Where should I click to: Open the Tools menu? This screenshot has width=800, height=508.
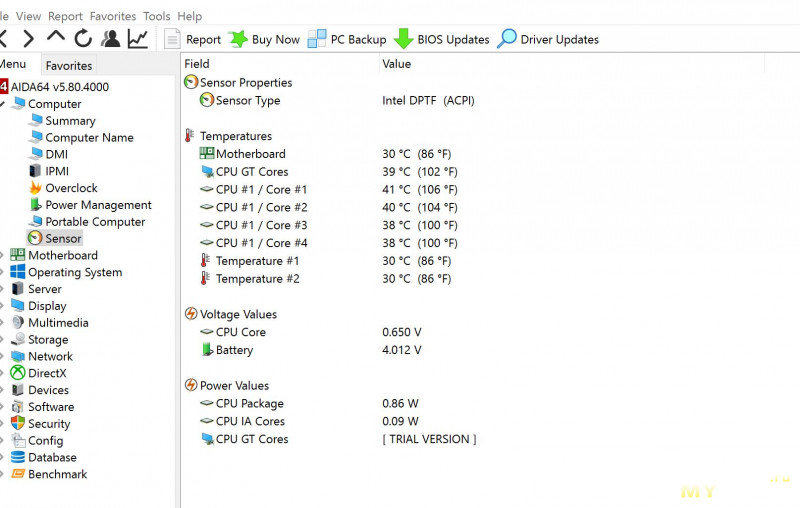click(x=157, y=16)
